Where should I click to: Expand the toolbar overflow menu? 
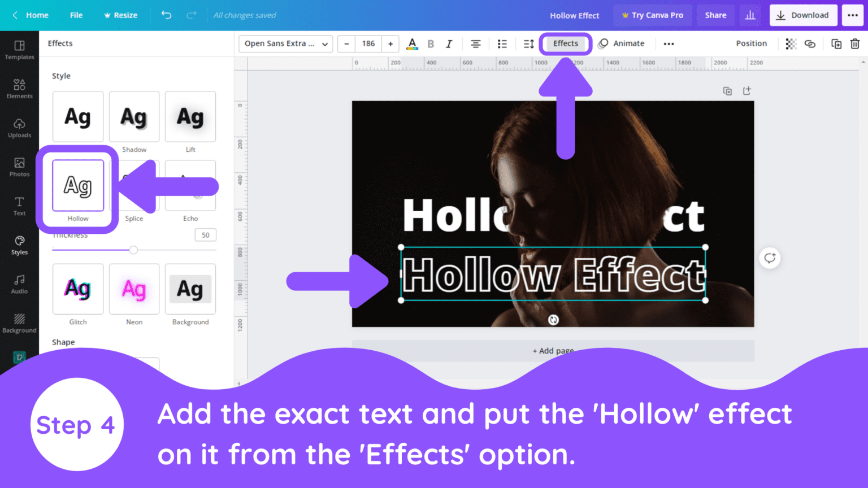point(669,43)
